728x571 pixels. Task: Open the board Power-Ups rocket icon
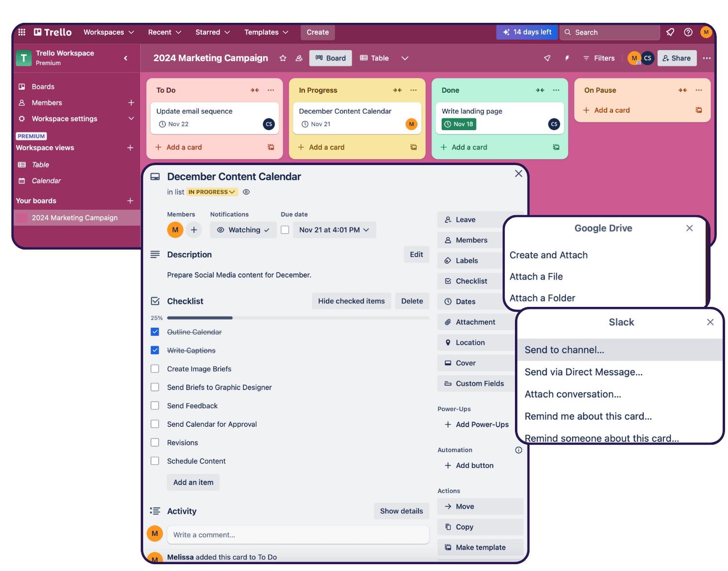547,58
